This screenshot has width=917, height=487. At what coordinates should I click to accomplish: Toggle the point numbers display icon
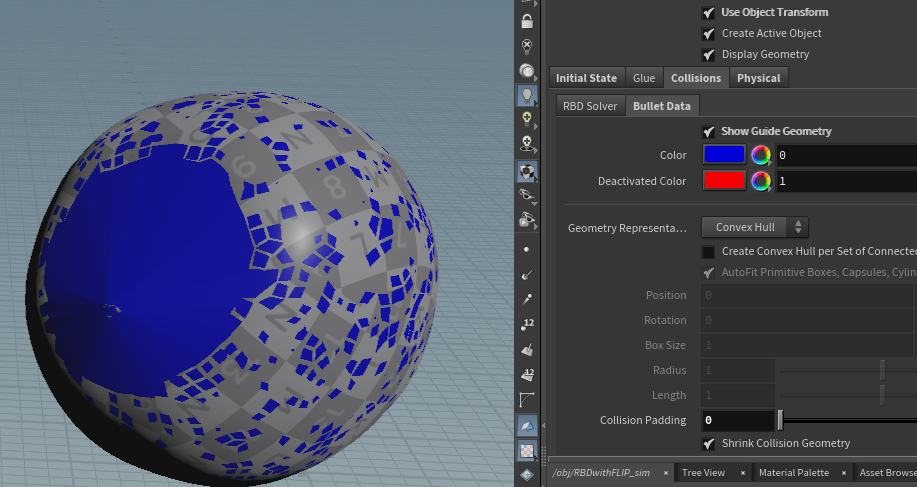click(x=527, y=324)
